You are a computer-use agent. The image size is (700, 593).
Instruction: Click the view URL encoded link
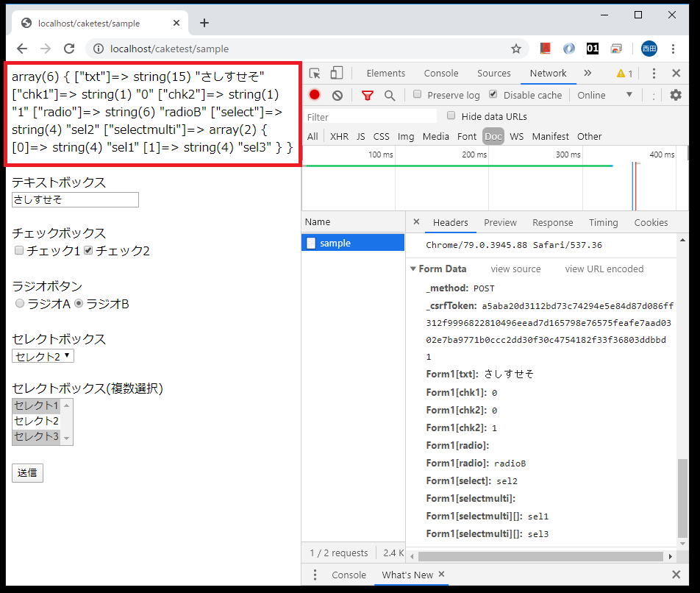click(604, 269)
